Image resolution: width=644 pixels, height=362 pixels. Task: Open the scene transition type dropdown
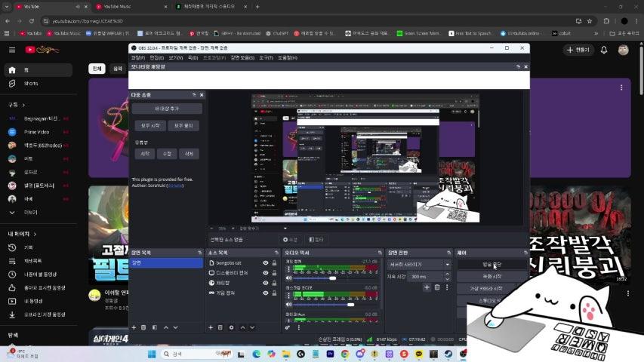coord(419,265)
